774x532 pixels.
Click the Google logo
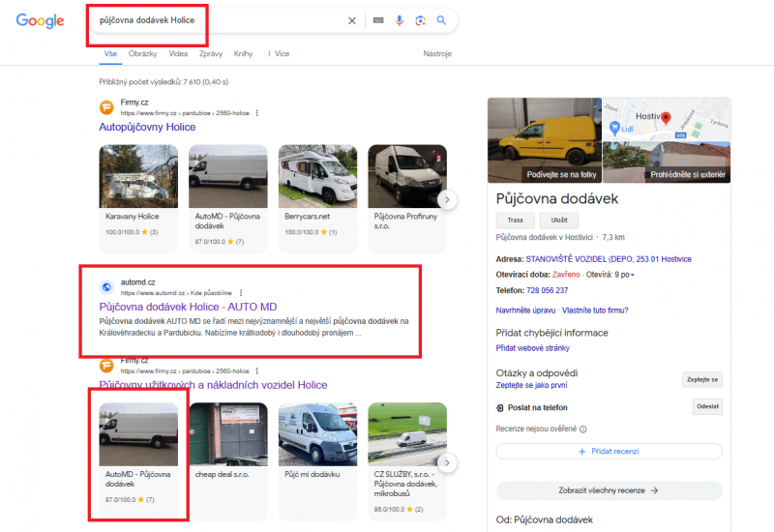[40, 20]
